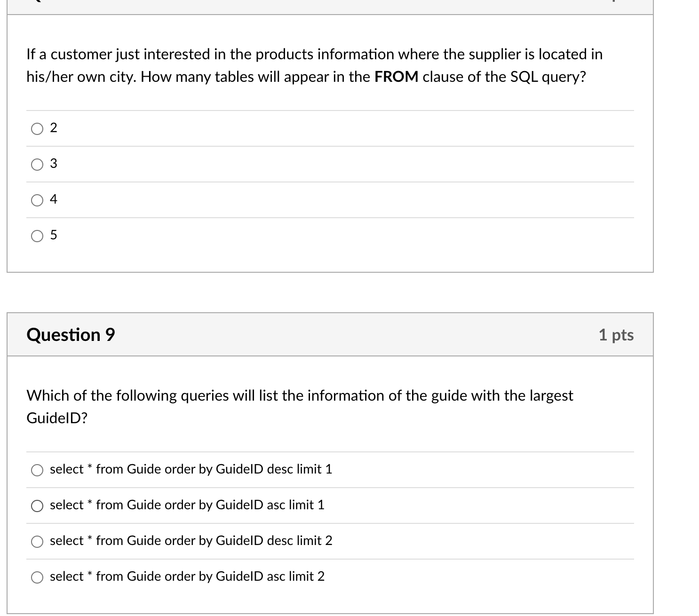This screenshot has width=699, height=616.
Task: Select 'select * from Guide order by GuideID desc limit 2'
Action: point(37,541)
